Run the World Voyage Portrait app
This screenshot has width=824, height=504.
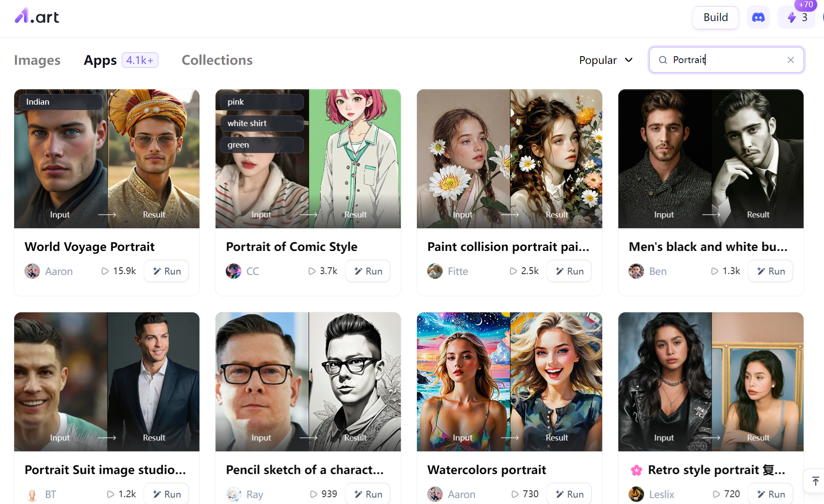[x=166, y=271]
